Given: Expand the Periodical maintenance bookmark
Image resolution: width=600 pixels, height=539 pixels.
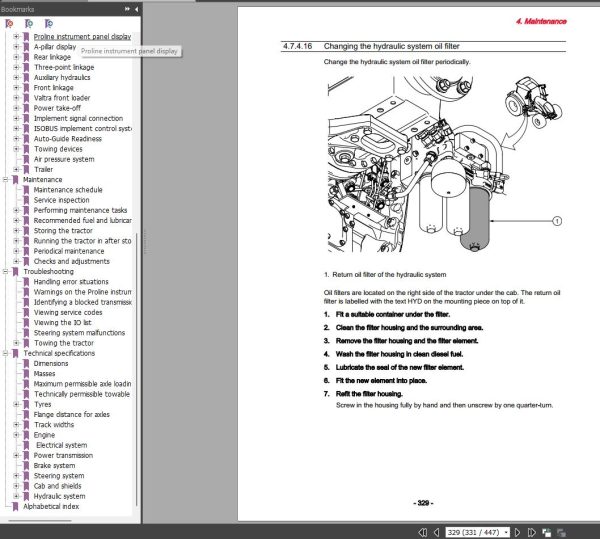Looking at the screenshot, I should tap(16, 251).
